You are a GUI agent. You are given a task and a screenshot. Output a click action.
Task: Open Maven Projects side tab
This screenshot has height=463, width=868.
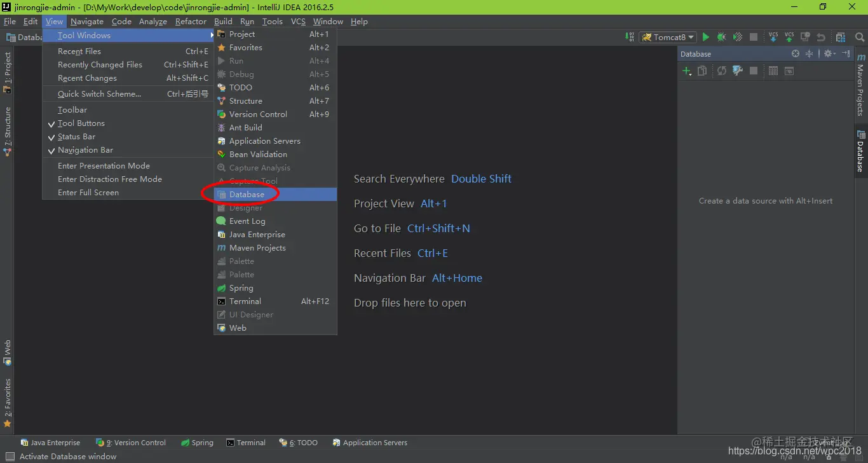pyautogui.click(x=860, y=85)
